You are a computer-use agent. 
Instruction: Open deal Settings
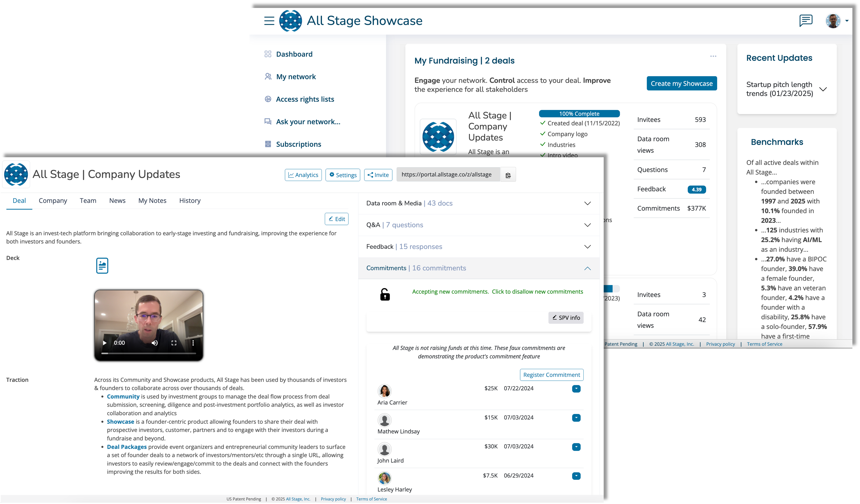click(343, 175)
